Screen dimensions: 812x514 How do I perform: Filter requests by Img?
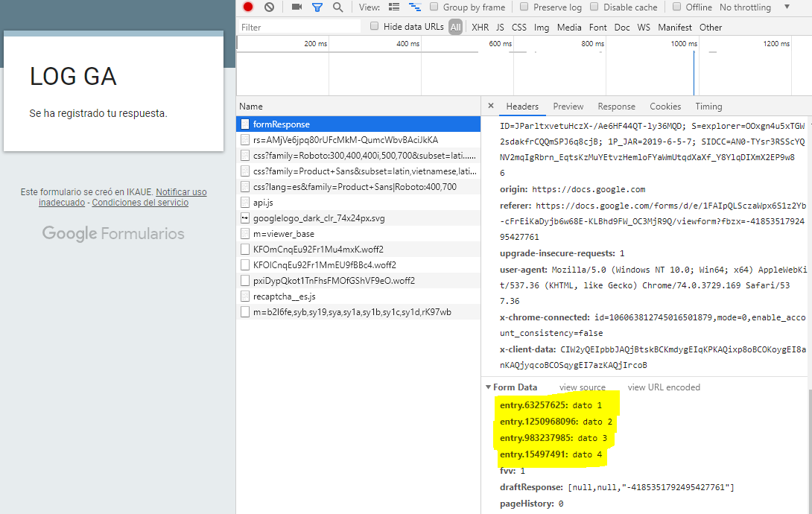pos(541,28)
